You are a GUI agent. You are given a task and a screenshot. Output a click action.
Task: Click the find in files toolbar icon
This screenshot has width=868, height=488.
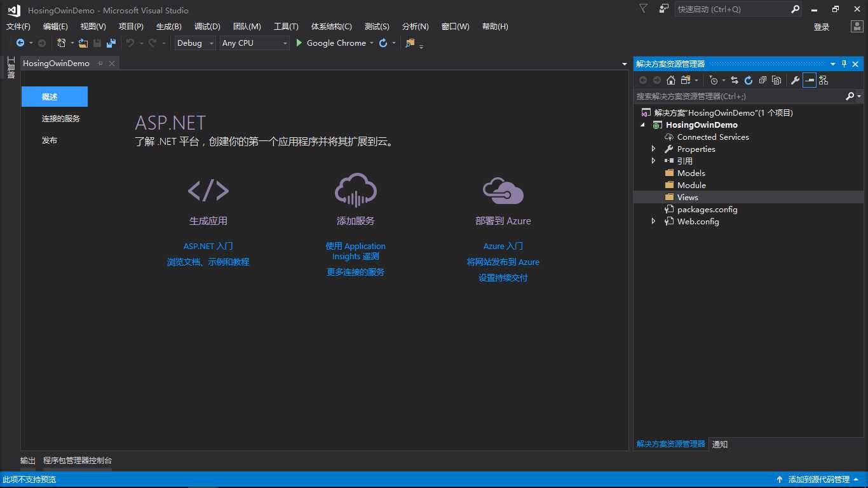[410, 43]
